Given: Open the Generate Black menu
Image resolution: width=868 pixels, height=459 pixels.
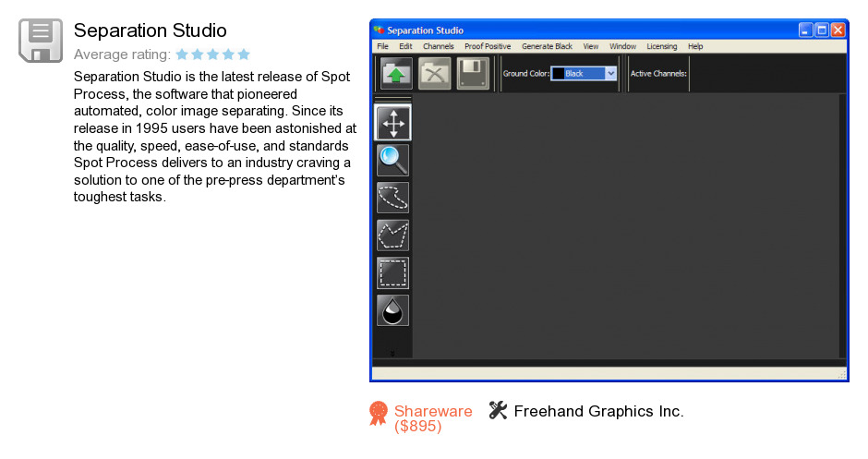Looking at the screenshot, I should (x=547, y=46).
